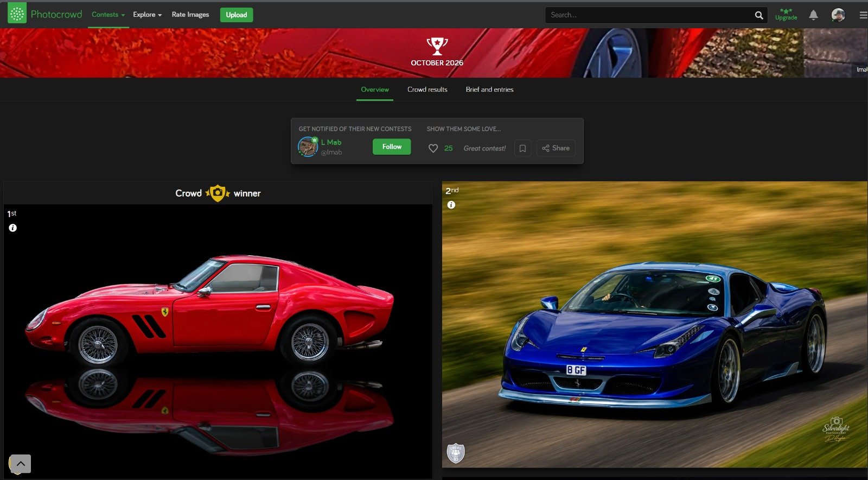Click the green Upload button
The image size is (868, 480).
coord(237,15)
